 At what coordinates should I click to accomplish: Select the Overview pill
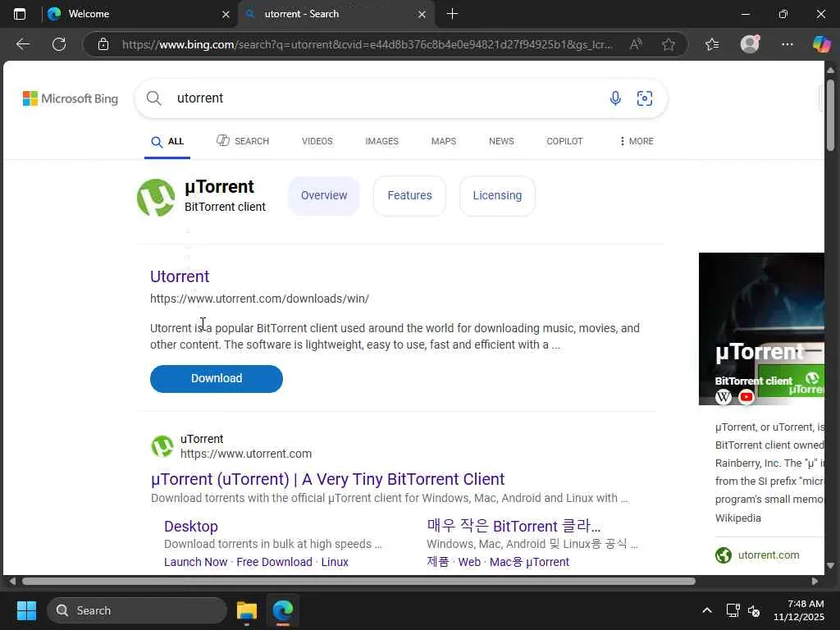[x=324, y=195]
